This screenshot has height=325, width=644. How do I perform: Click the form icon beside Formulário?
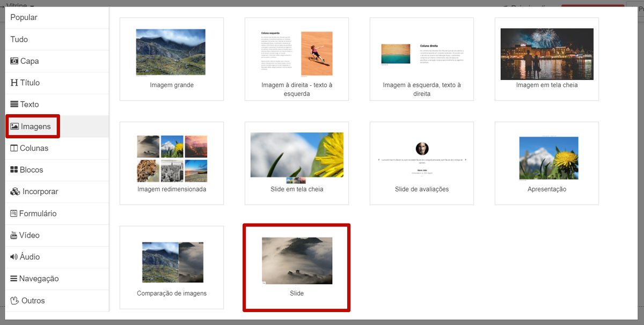[14, 213]
